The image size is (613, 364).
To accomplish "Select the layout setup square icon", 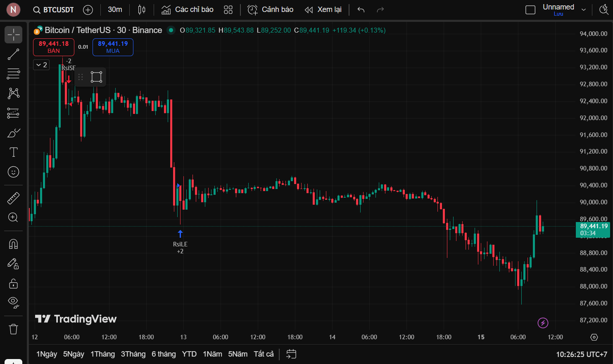I will tap(530, 10).
